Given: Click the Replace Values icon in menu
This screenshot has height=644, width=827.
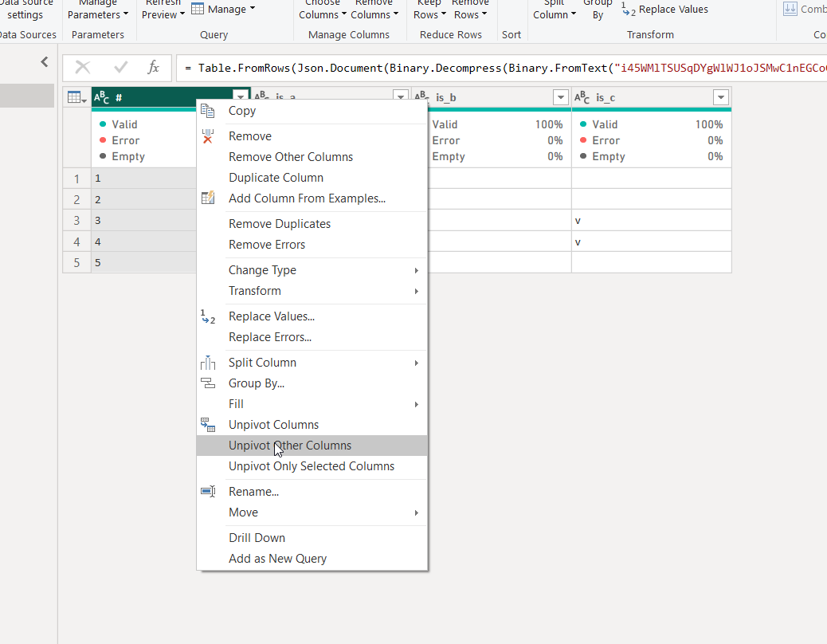Looking at the screenshot, I should pyautogui.click(x=208, y=316).
